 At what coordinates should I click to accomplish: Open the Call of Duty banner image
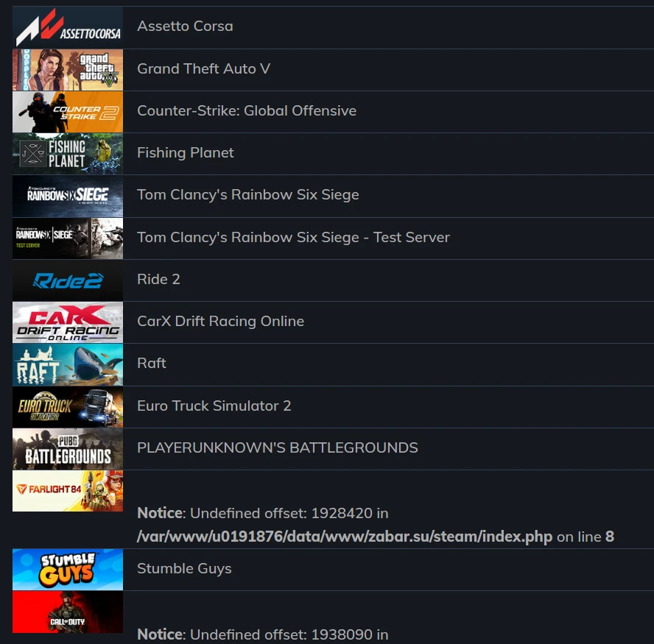[x=68, y=612]
